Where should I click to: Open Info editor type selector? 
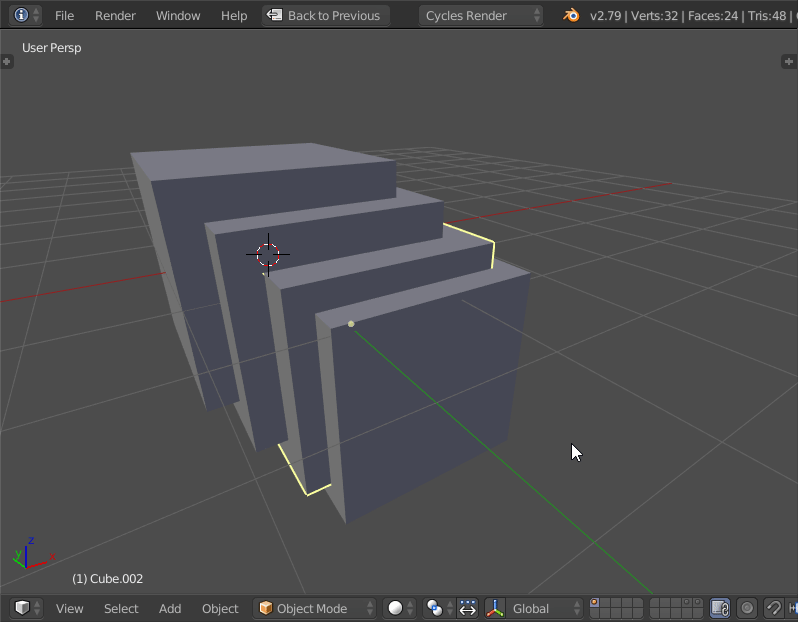[x=26, y=15]
